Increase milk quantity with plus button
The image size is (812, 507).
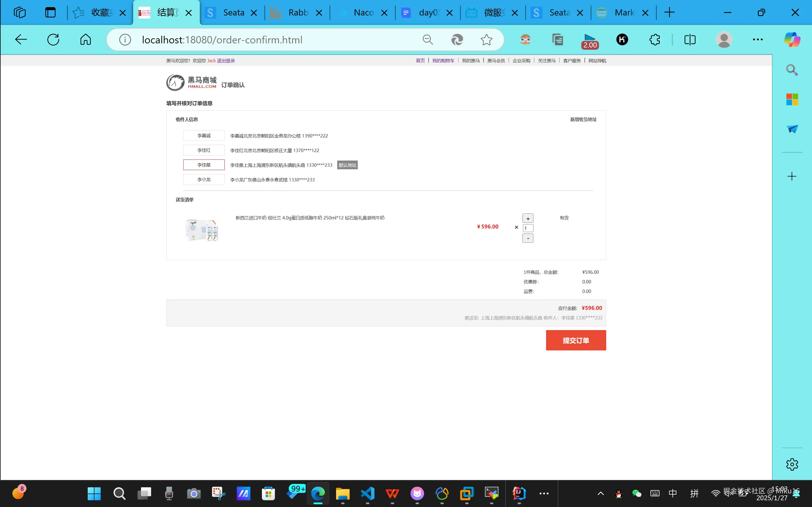pos(528,218)
